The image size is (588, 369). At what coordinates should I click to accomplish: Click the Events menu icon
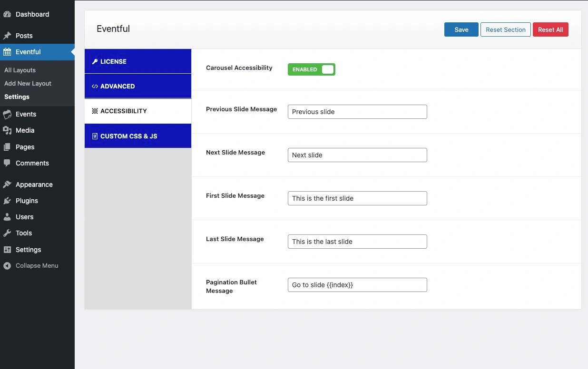tap(7, 114)
